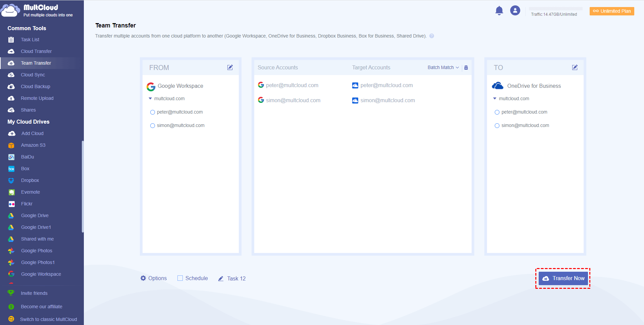Collapse multcloud.com domain in TO panel

(495, 99)
